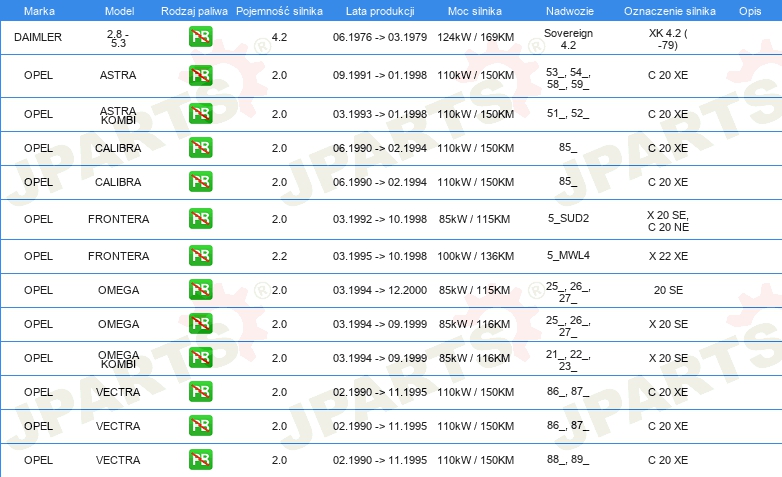782x477 pixels.
Task: Click body codes '53_, 54_, 58_, 59_'
Action: [568, 78]
